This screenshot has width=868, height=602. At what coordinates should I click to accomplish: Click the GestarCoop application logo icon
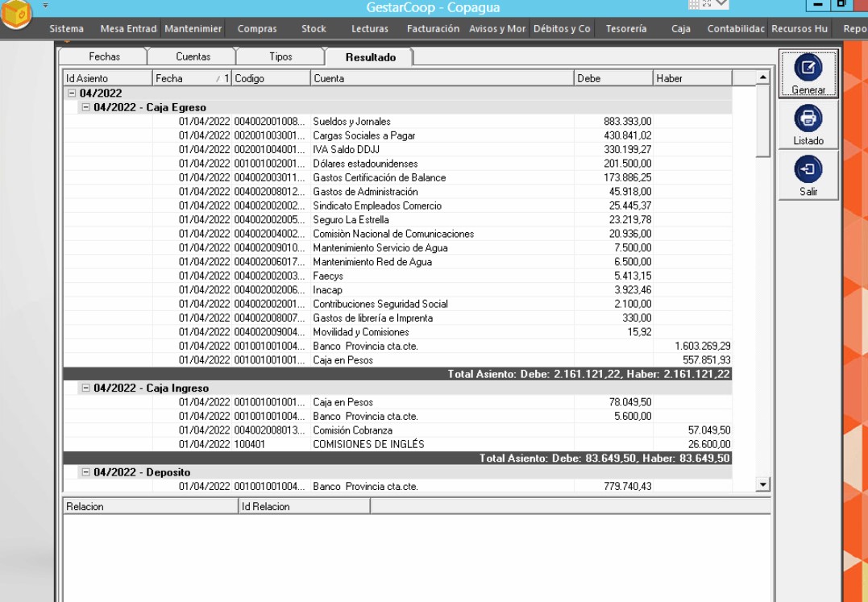pyautogui.click(x=17, y=15)
